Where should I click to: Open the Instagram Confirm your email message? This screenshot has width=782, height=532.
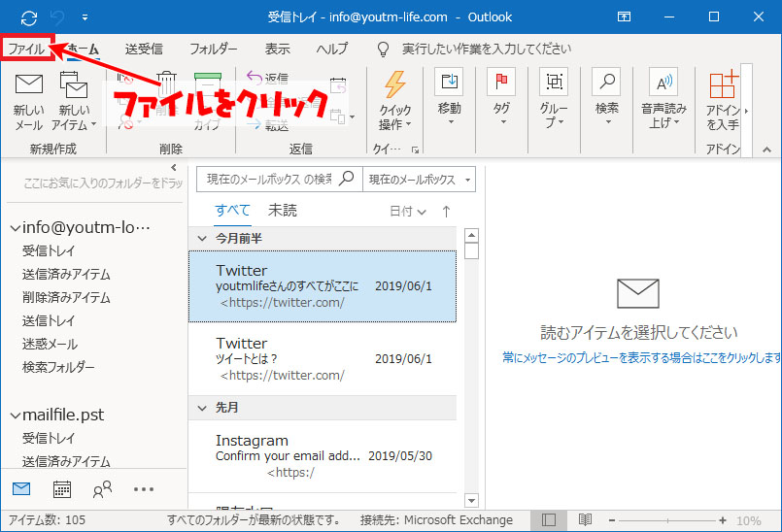(x=323, y=456)
